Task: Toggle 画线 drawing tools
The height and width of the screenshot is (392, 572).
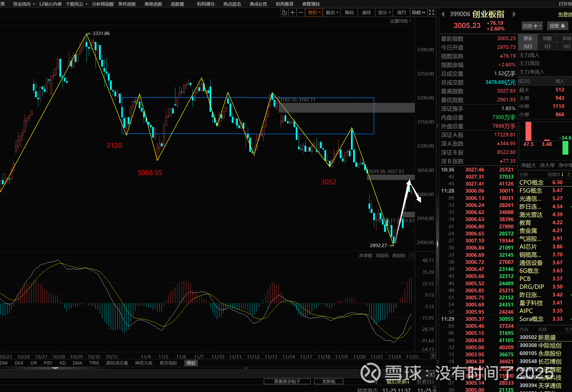Action: point(367,13)
